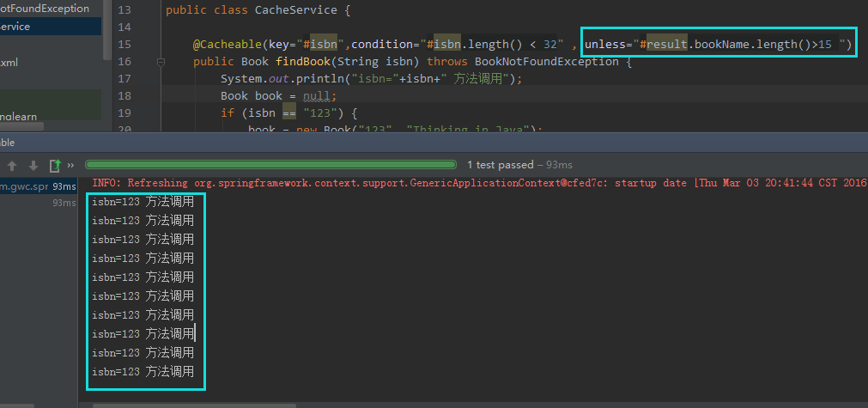
Task: Click line number 18 in gutter
Action: click(x=125, y=95)
